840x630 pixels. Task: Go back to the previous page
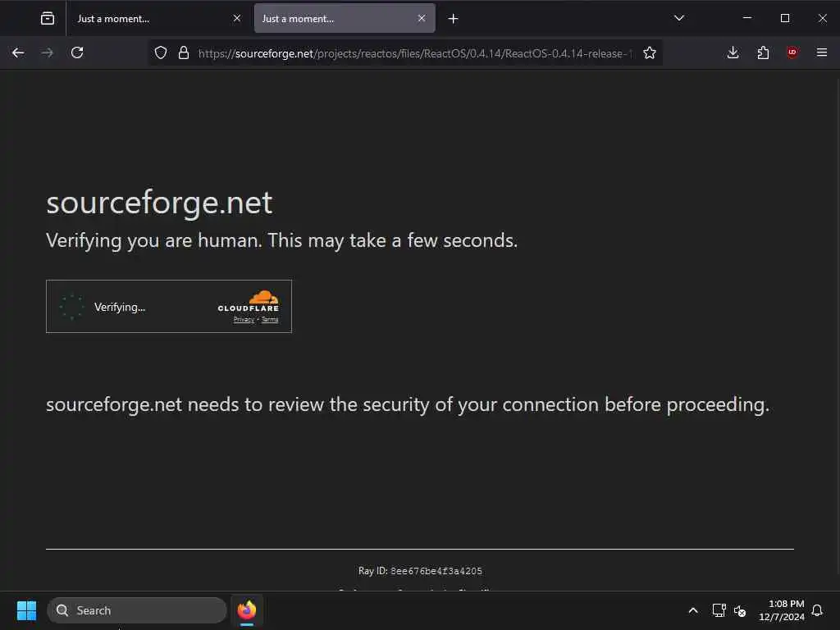[18, 52]
